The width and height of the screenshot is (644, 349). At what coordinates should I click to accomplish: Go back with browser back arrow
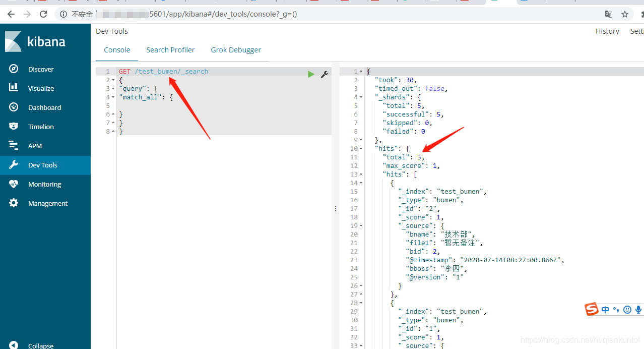(x=11, y=14)
